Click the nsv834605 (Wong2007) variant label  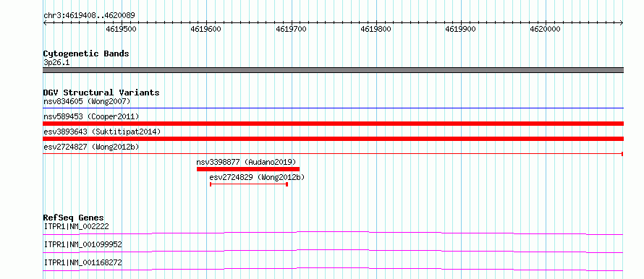tap(87, 101)
